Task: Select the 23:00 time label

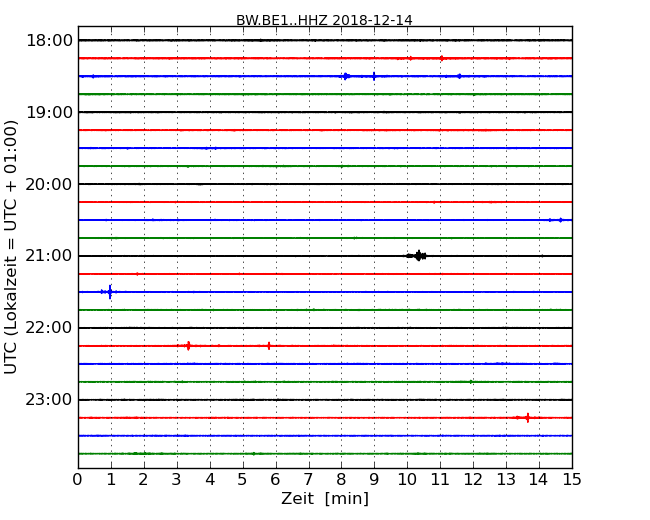Action: click(49, 400)
